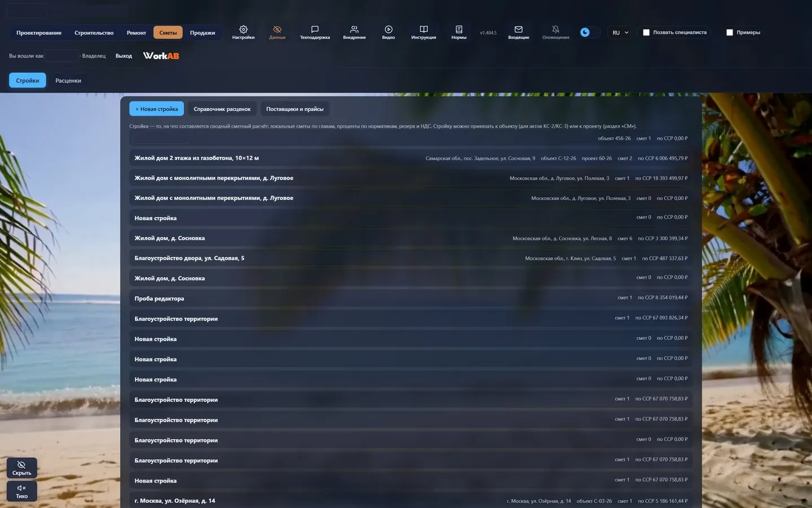Viewport: 812px width, 508px height.
Task: Enable the Примеры checkbox
Action: click(730, 33)
